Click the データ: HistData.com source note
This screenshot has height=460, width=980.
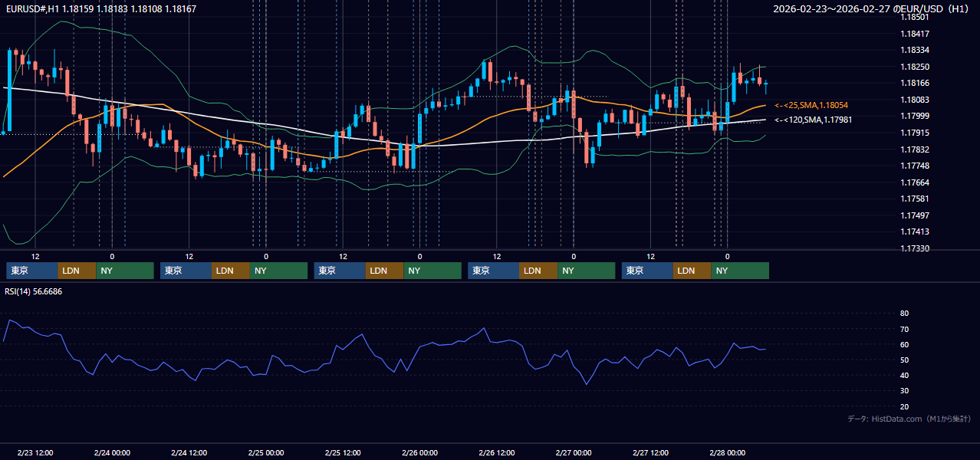(x=909, y=419)
